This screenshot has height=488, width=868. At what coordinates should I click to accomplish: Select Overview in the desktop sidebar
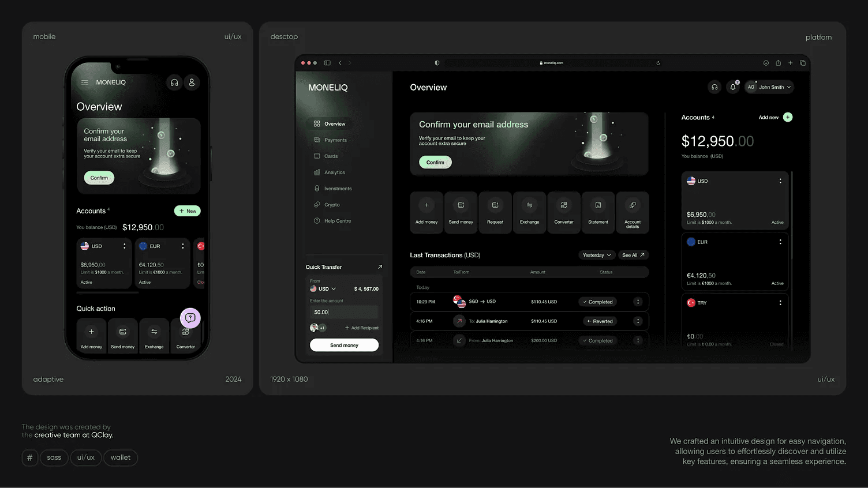click(329, 123)
